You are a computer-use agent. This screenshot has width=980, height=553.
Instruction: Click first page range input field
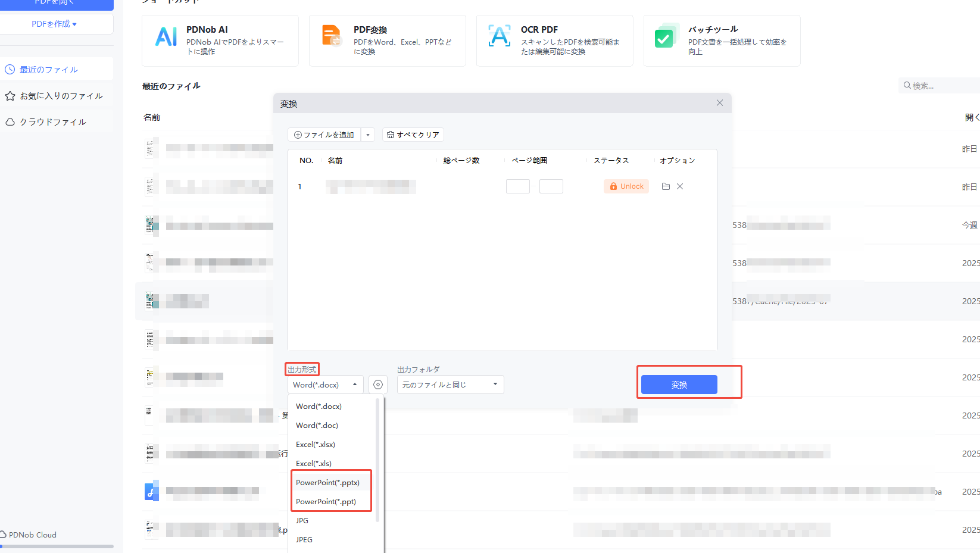coord(518,186)
